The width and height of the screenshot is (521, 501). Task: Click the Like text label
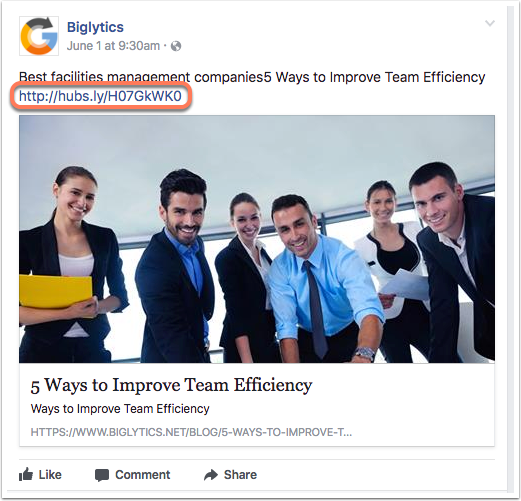50,475
